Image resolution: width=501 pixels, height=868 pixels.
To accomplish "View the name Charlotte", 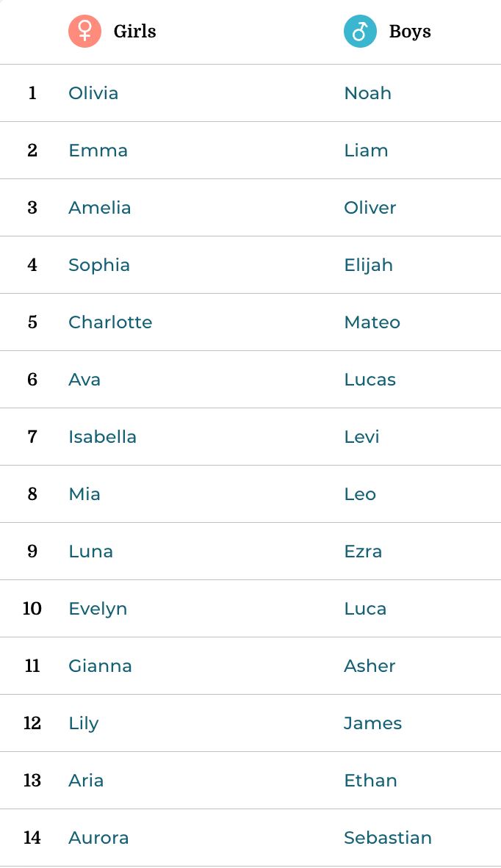I will point(110,322).
